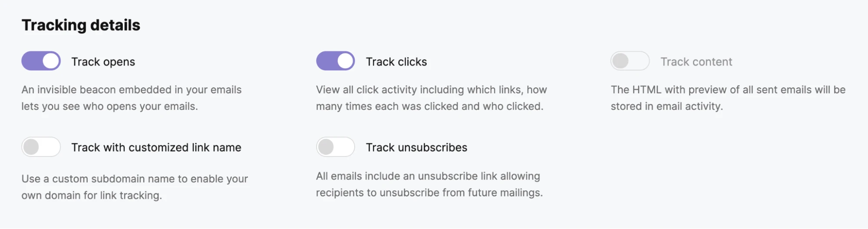Click "Track with customized link name" label text
The width and height of the screenshot is (868, 229).
pos(156,148)
